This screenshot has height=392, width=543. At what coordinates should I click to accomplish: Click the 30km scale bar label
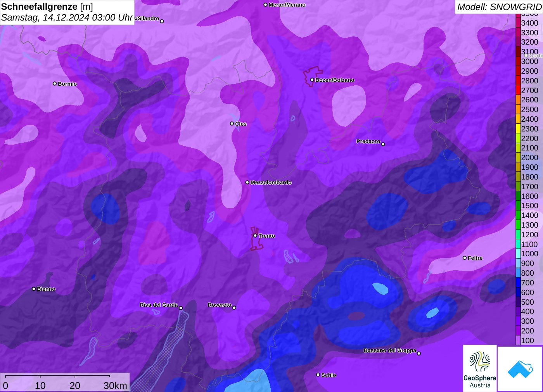point(115,385)
